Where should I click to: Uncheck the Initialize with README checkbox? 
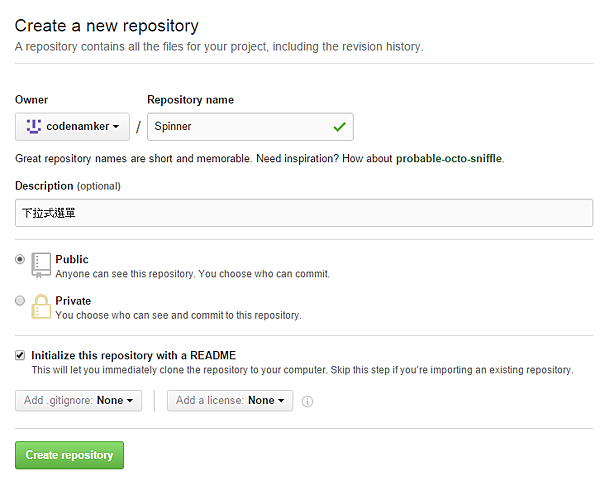20,354
